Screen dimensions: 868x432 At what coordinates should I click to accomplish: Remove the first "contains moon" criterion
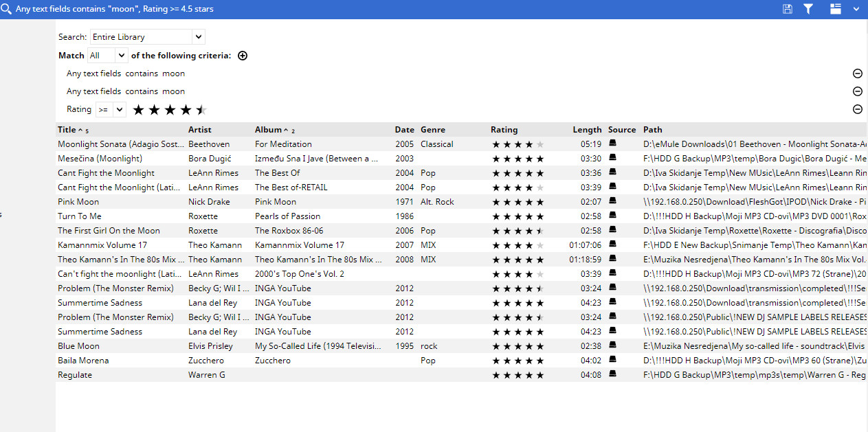pyautogui.click(x=858, y=73)
